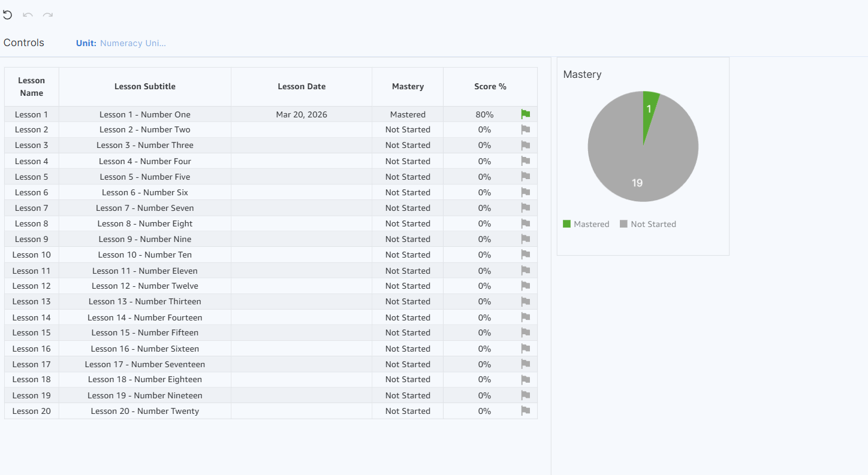The image size is (868, 475).
Task: Toggle Mastered series in pie legend
Action: (x=586, y=224)
